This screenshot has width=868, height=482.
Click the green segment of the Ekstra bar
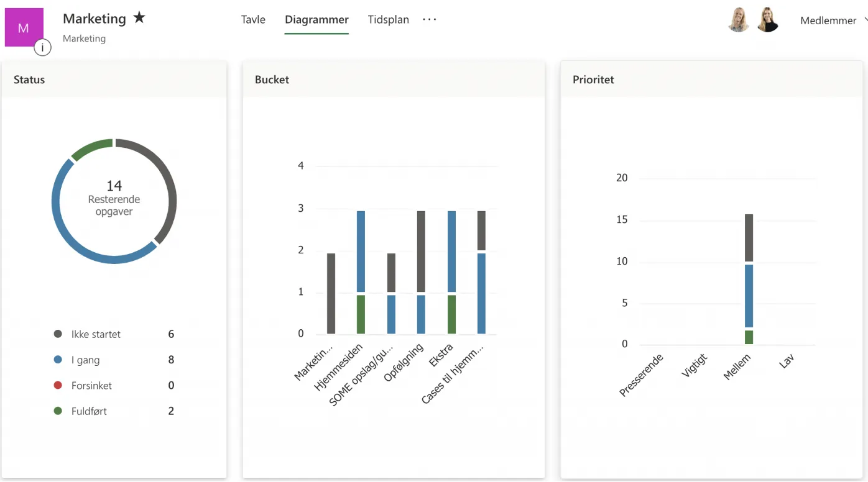click(x=452, y=314)
